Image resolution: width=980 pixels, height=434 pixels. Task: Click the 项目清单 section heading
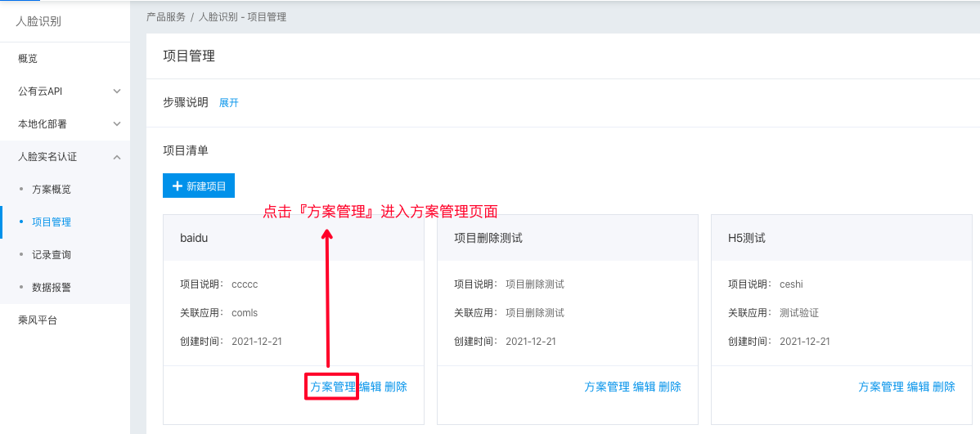[186, 150]
